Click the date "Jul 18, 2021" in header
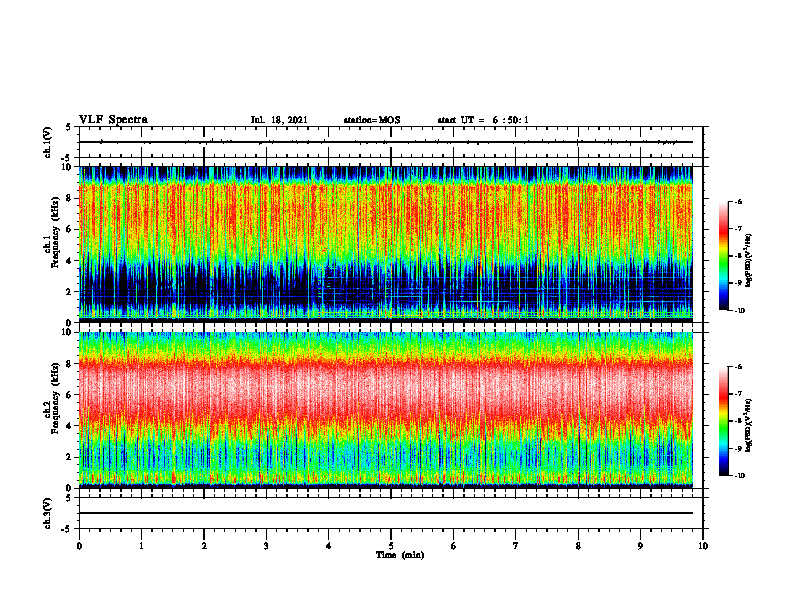The height and width of the screenshot is (612, 792). (279, 120)
